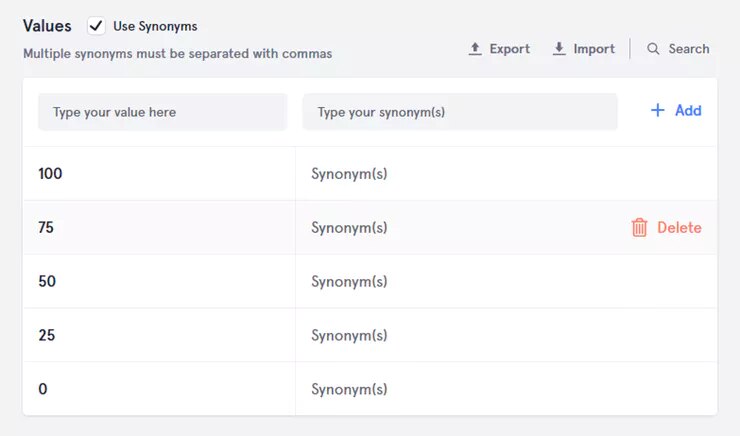Viewport: 740px width, 436px height.
Task: Click the Import download icon
Action: (559, 49)
